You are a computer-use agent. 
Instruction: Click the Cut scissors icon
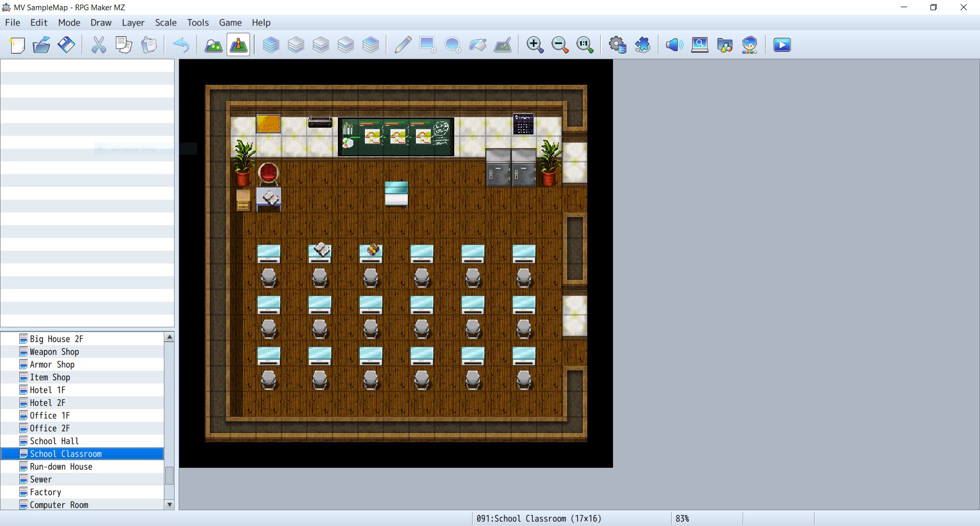click(99, 45)
